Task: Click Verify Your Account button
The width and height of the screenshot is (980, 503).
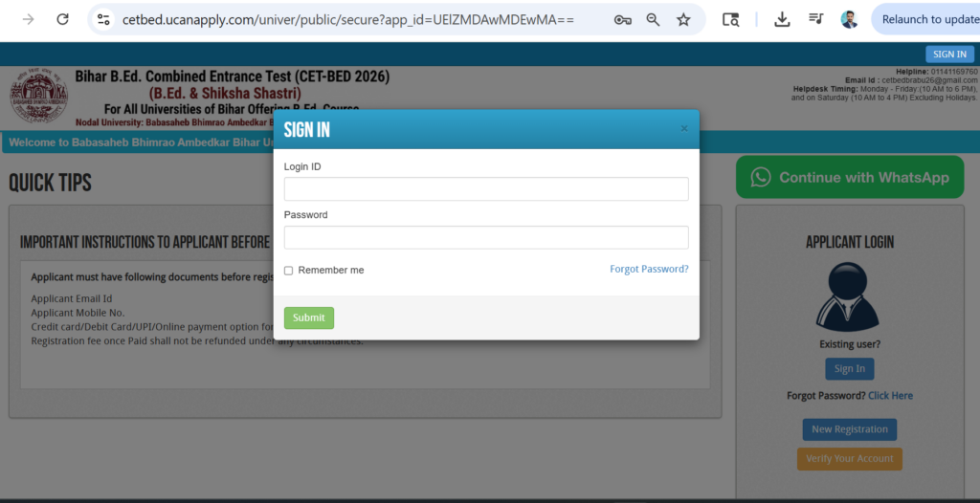Action: [x=850, y=459]
